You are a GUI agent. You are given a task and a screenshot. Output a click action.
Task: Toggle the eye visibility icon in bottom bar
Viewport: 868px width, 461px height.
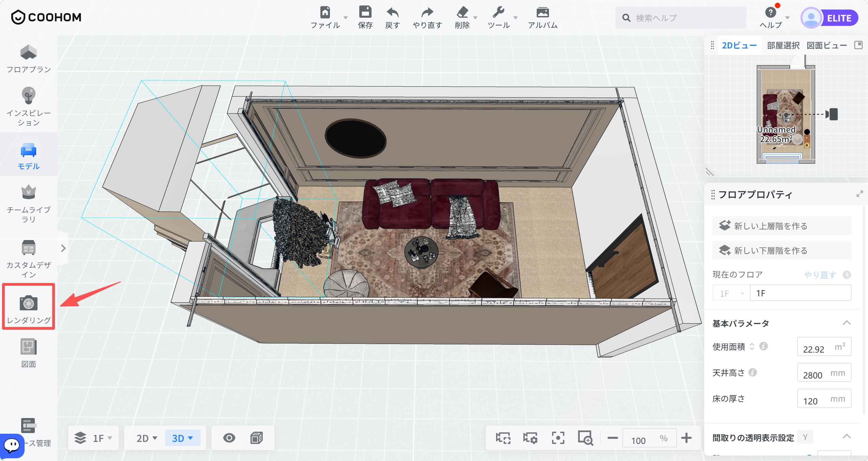[x=229, y=438]
